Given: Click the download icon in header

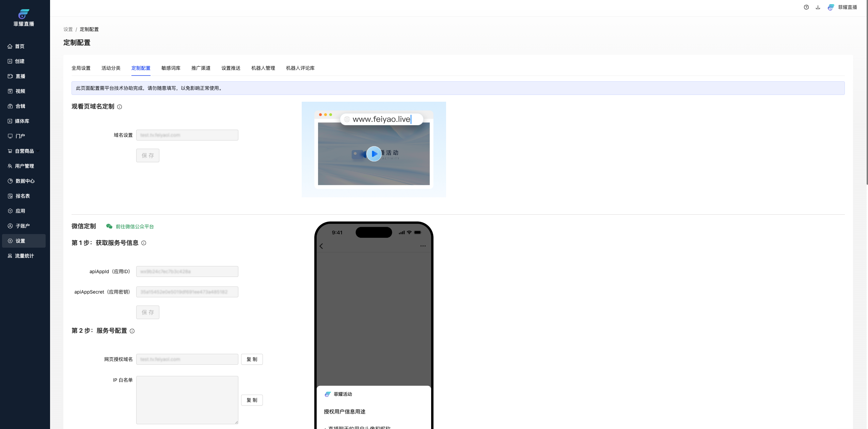Looking at the screenshot, I should click(x=818, y=7).
